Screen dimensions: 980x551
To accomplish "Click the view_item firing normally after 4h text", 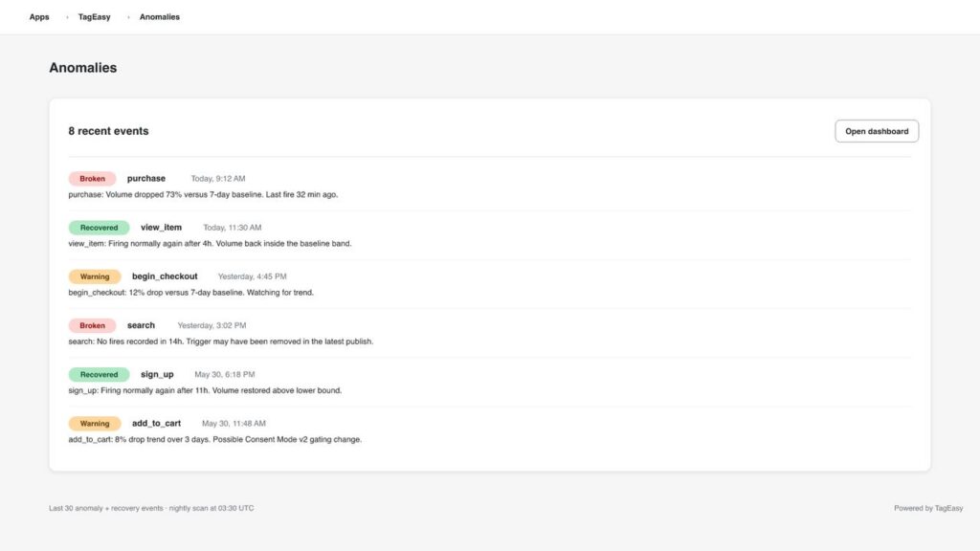I will click(210, 244).
